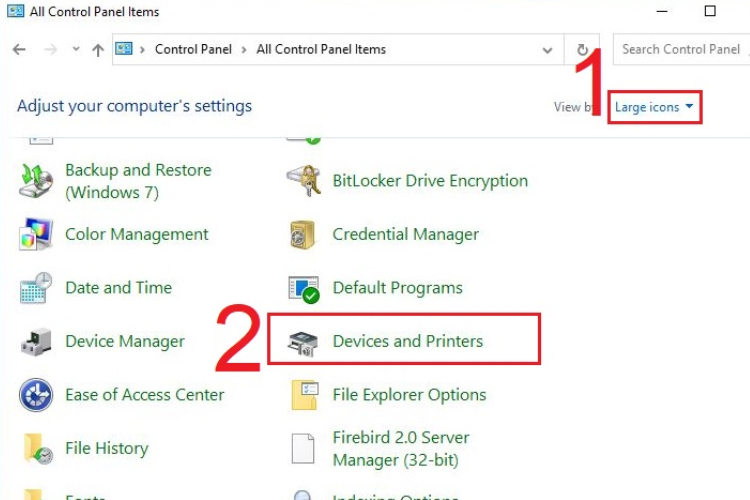Open the Backup and Restore icon
The width and height of the screenshot is (750, 500).
click(37, 181)
